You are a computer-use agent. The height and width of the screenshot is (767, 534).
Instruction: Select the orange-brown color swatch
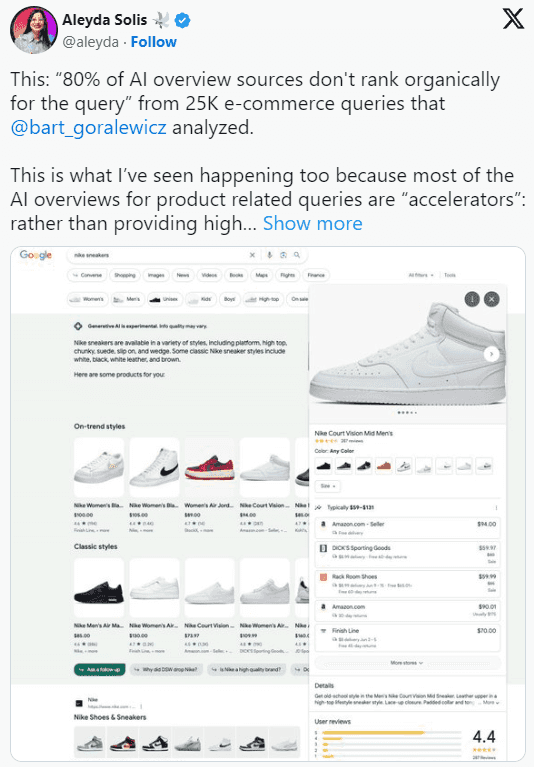tap(384, 466)
